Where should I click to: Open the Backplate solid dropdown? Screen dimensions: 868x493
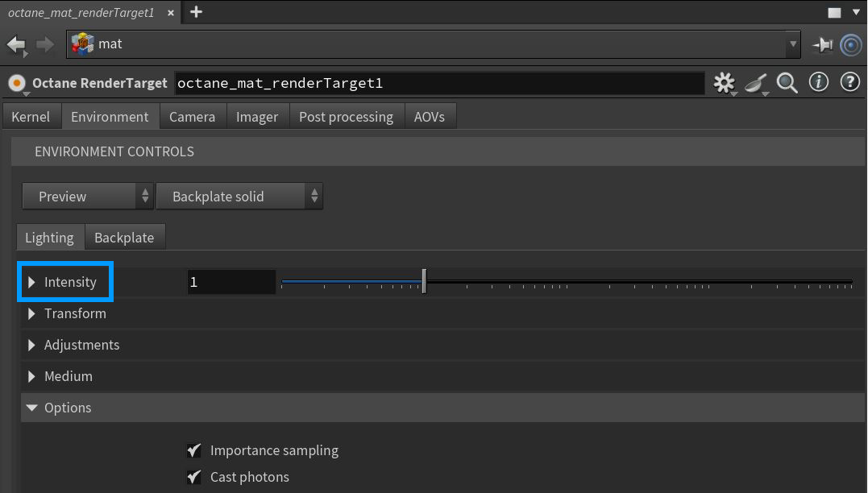(239, 197)
